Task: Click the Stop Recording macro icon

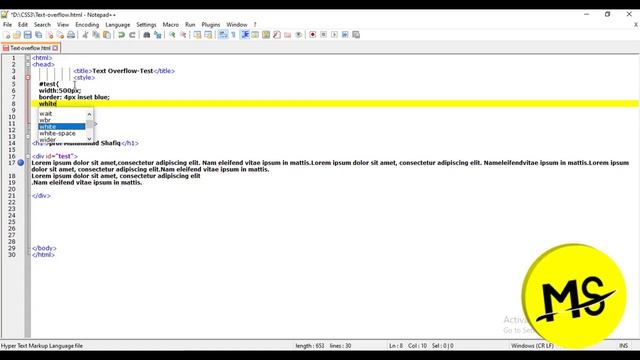Action: click(x=323, y=35)
